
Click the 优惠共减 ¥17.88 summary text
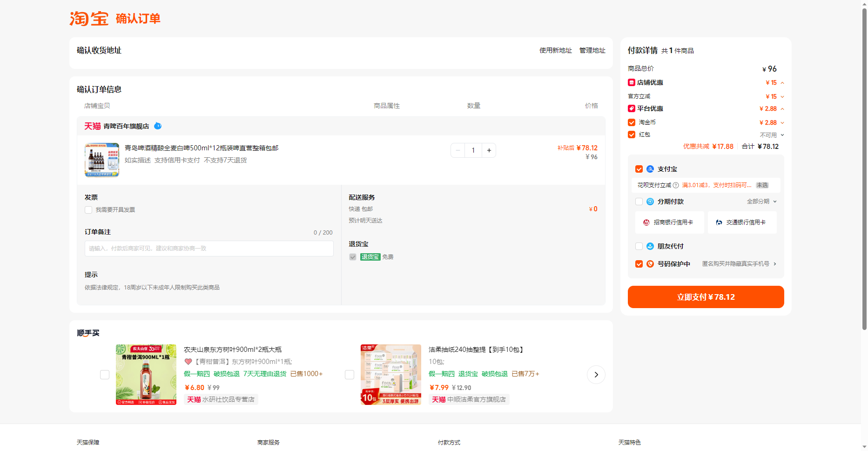[708, 147]
